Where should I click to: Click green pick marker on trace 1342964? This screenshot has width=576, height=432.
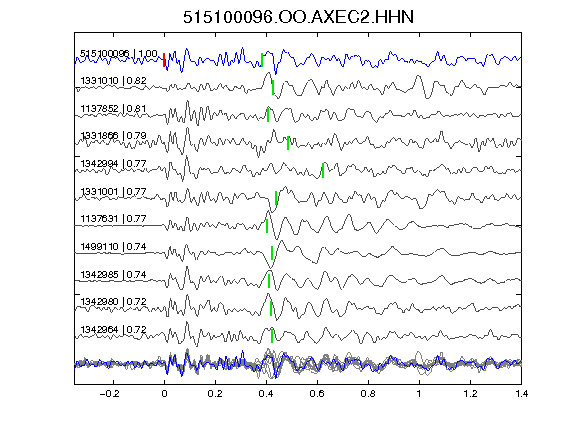[x=272, y=336]
